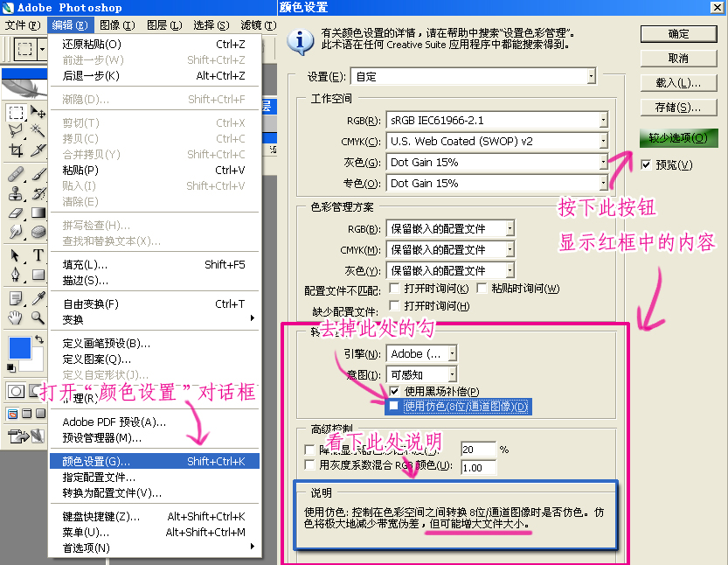Enable Desaturate Monitor Colors checkbox
Screen dimensions: 728x565
[309, 450]
